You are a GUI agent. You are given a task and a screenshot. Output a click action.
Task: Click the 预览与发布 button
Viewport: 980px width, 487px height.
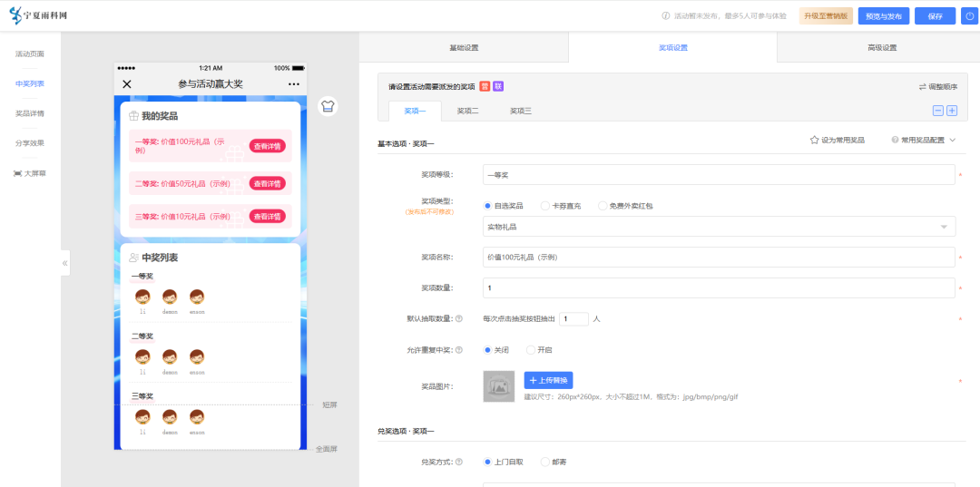[884, 16]
